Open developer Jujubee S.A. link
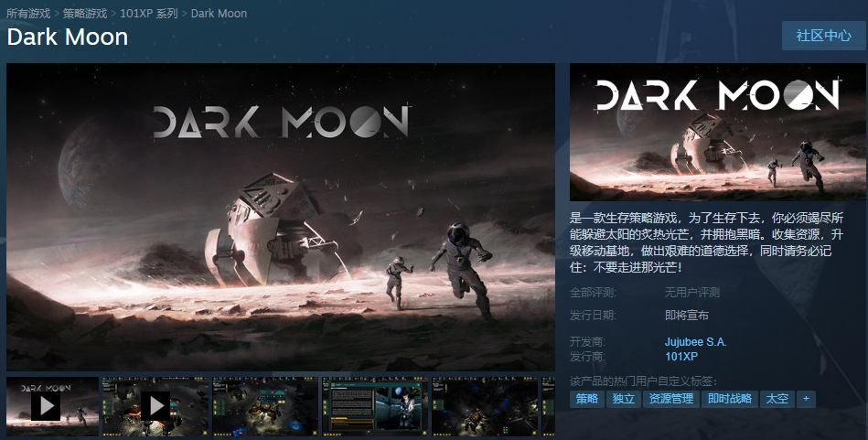Viewport: 868px width, 440px height. [696, 342]
